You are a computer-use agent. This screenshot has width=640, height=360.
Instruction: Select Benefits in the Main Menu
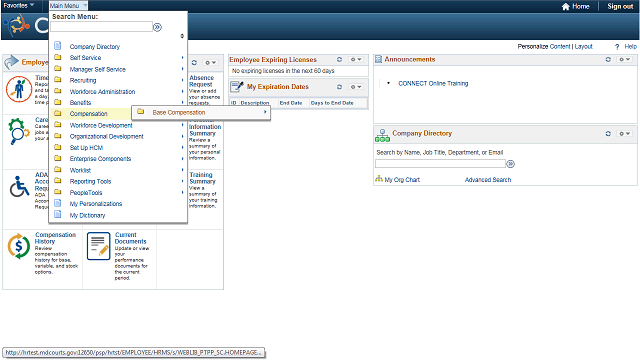[80, 102]
